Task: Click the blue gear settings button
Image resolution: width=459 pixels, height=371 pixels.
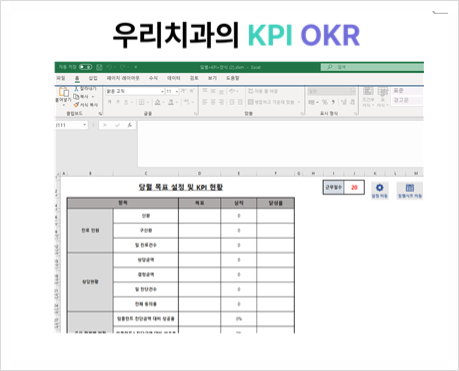Action: tap(380, 190)
